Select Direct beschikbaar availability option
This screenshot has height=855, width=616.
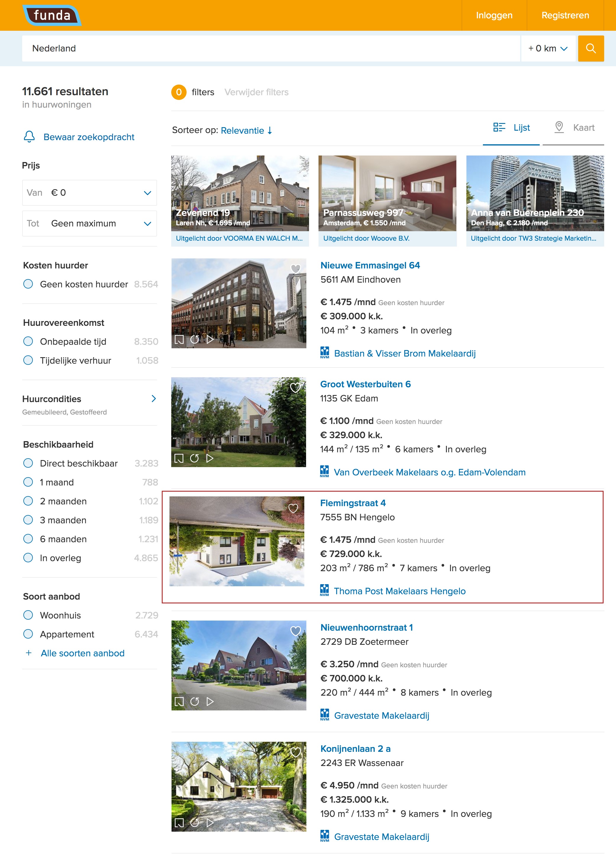point(28,463)
